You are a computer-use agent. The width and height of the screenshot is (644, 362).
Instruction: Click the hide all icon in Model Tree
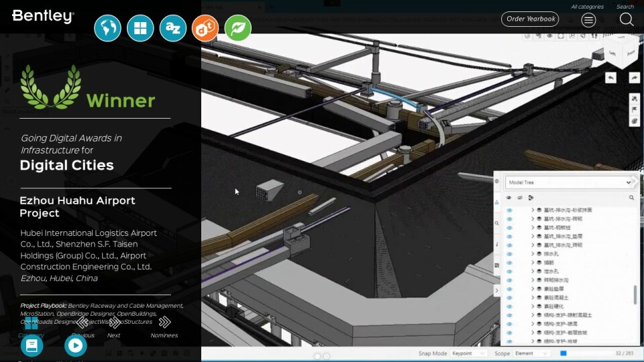pyautogui.click(x=519, y=198)
